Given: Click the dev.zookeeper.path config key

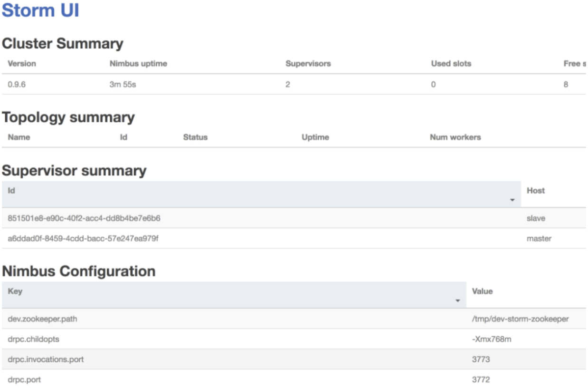Looking at the screenshot, I should point(42,319).
